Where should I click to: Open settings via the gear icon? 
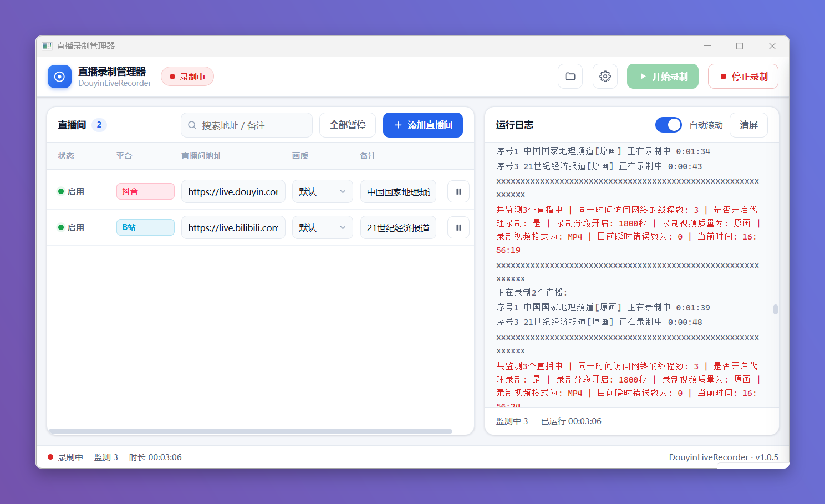pos(605,77)
